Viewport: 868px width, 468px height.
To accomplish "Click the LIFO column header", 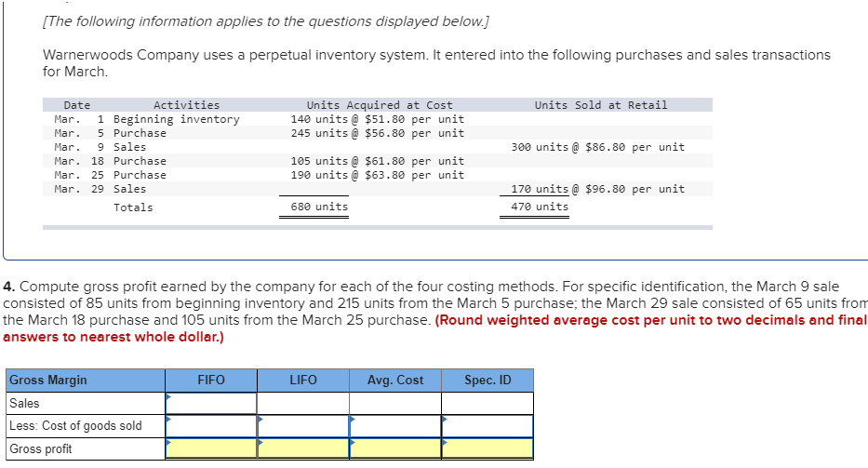I will (x=303, y=380).
